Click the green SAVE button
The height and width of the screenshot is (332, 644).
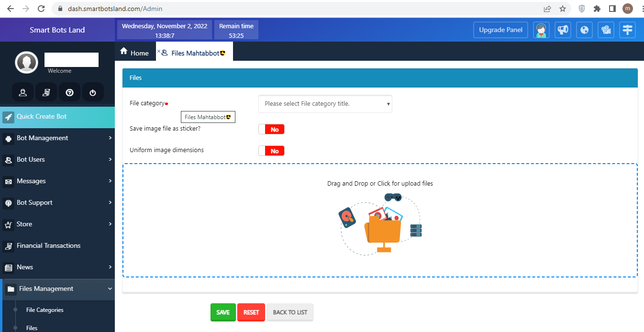(223, 312)
